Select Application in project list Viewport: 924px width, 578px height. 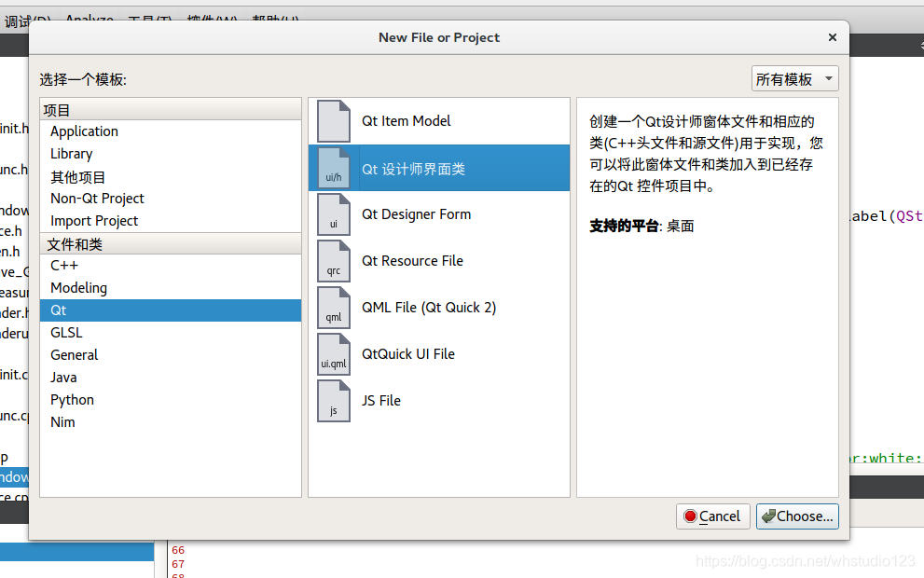click(x=171, y=131)
